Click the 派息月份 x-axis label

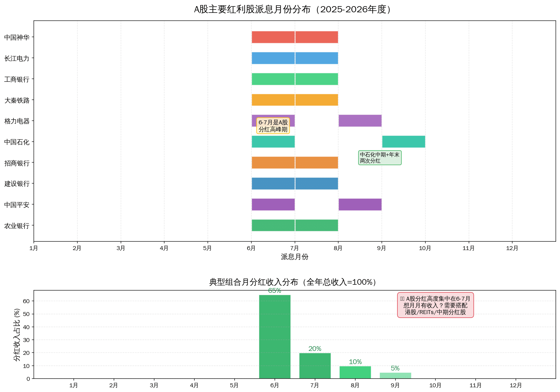point(295,257)
